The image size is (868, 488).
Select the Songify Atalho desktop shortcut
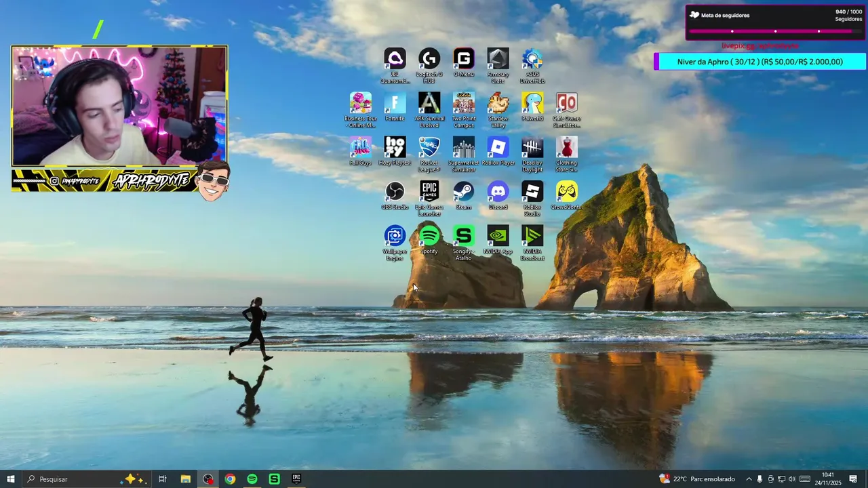pyautogui.click(x=464, y=243)
